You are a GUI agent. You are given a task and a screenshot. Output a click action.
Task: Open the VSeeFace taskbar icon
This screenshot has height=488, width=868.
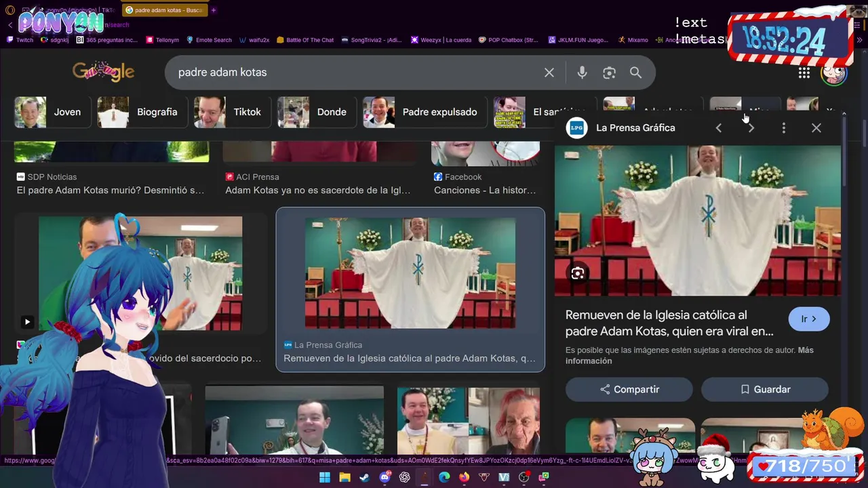[504, 477]
